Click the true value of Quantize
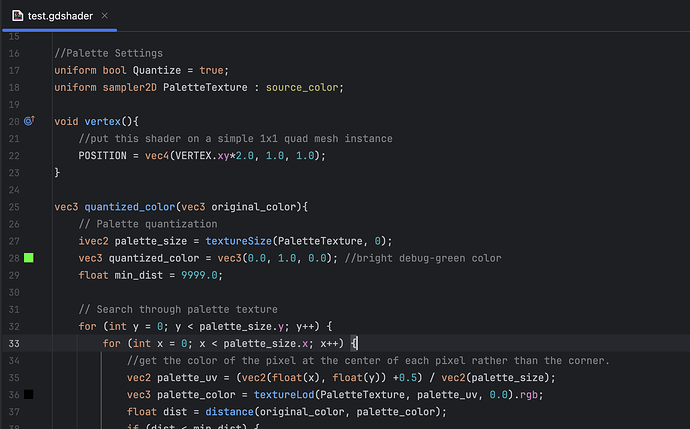Screen dimensions: 690x429 [x=212, y=70]
